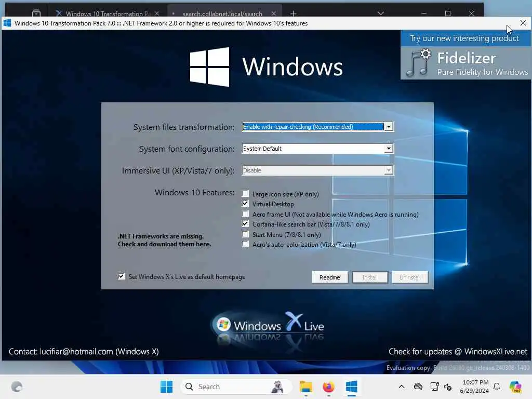Select the Transformation Pack taskbar icon
Viewport: 532px width, 399px height.
coord(352,387)
